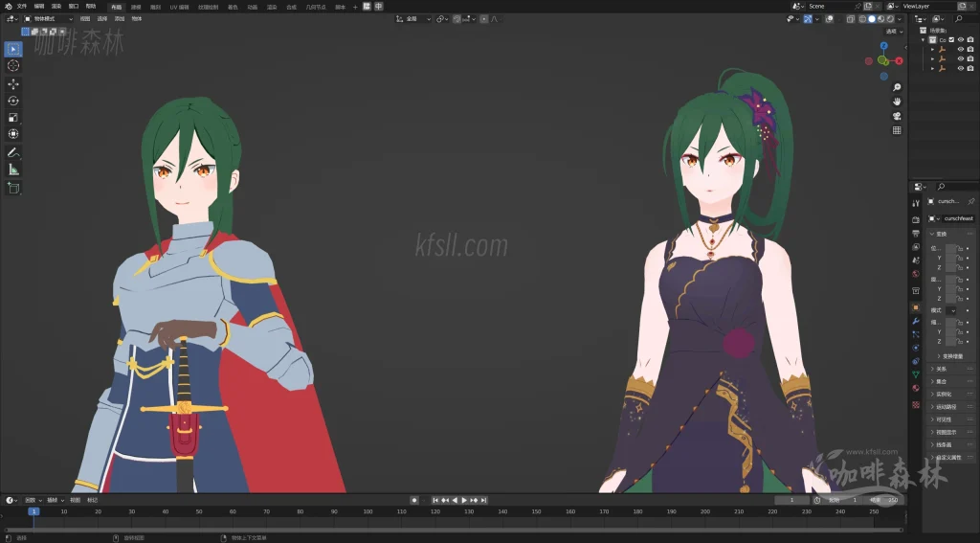Select the Select Box tool

pyautogui.click(x=13, y=49)
